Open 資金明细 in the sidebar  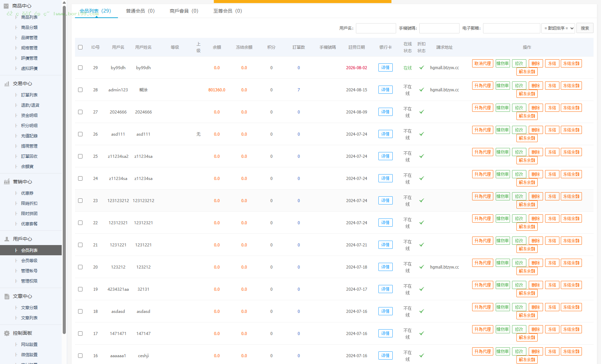click(x=29, y=116)
